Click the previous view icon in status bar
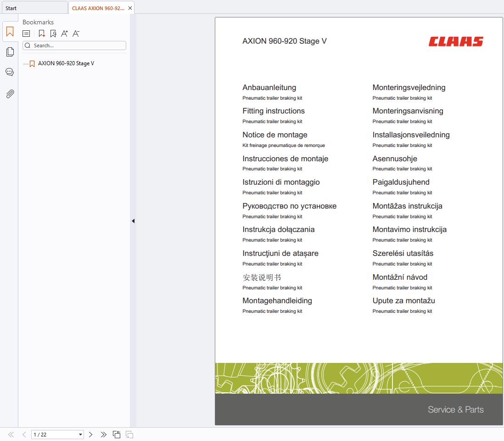The image size is (504, 441). [116, 435]
